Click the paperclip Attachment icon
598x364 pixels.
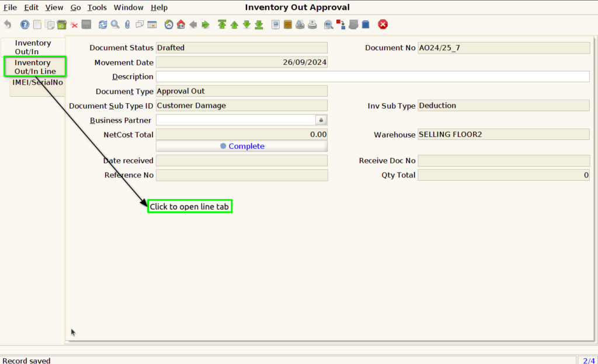127,24
